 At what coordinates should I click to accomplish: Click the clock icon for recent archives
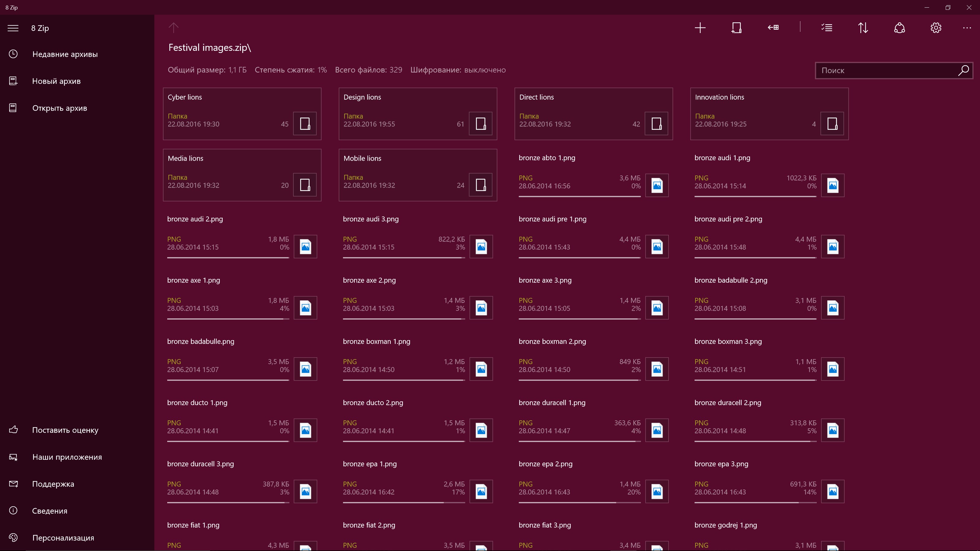click(x=13, y=54)
